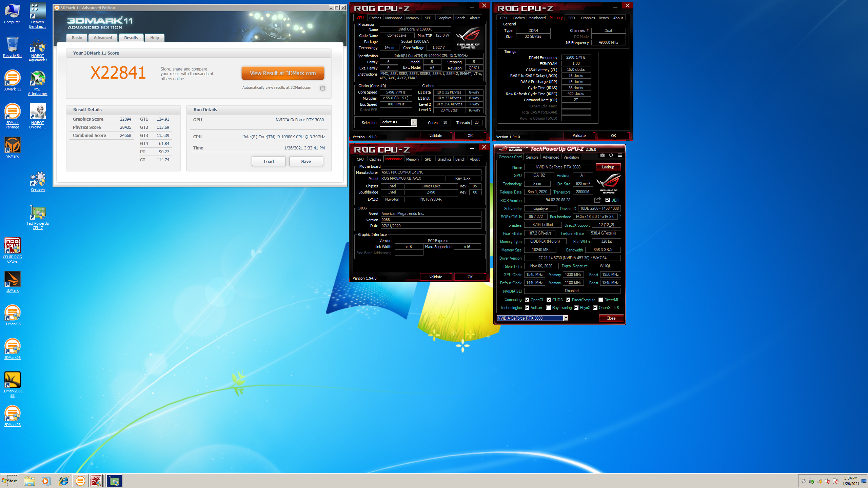Toggle PhysX checkbox in GPU-Z
This screenshot has width=868, height=488.
pyautogui.click(x=576, y=308)
